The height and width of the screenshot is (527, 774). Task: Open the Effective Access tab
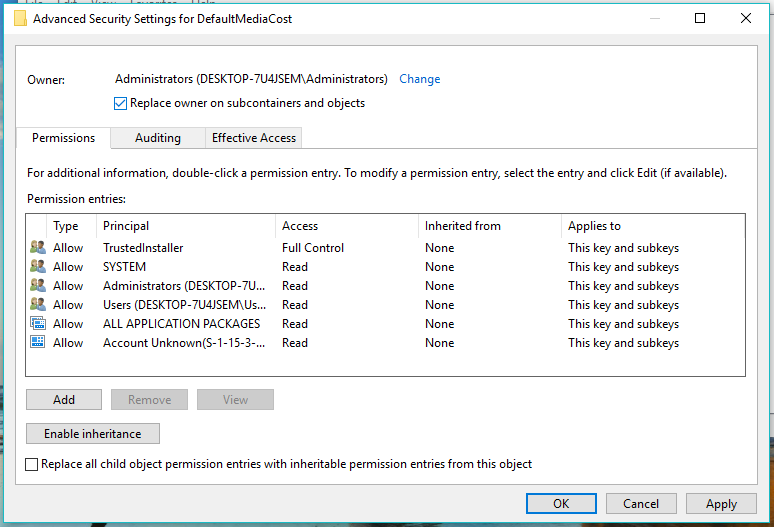254,138
